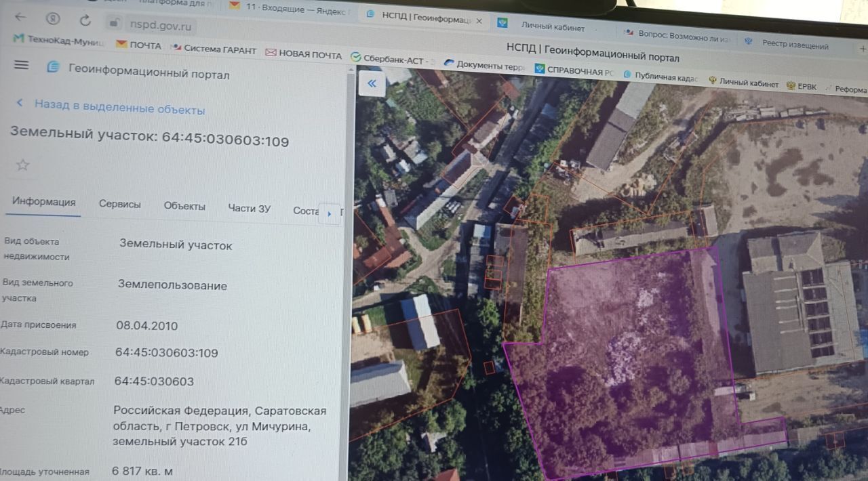Image resolution: width=868 pixels, height=481 pixels.
Task: Open the ПОЧТА bookmark
Action: coord(138,45)
